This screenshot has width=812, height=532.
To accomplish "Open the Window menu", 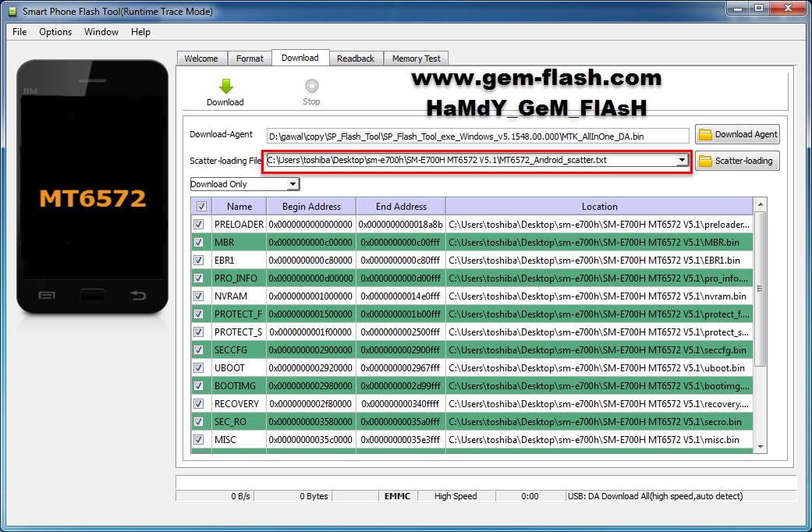I will tap(101, 32).
